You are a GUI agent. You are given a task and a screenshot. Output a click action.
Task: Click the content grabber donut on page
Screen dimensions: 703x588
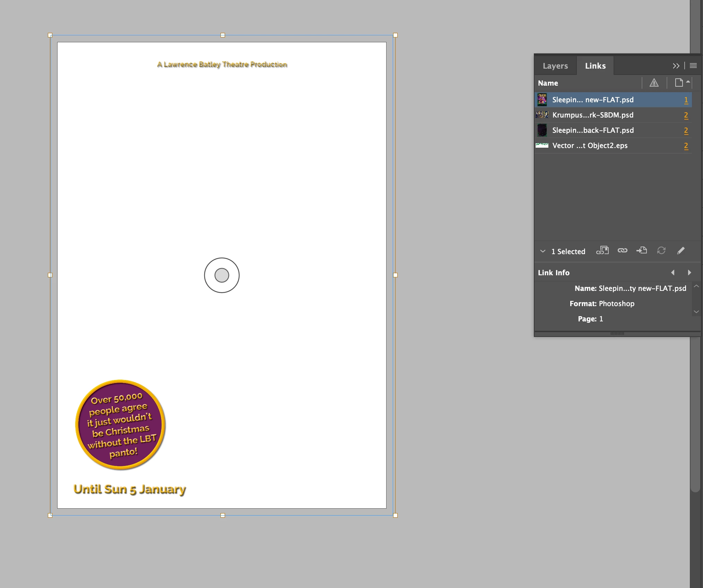(x=222, y=275)
